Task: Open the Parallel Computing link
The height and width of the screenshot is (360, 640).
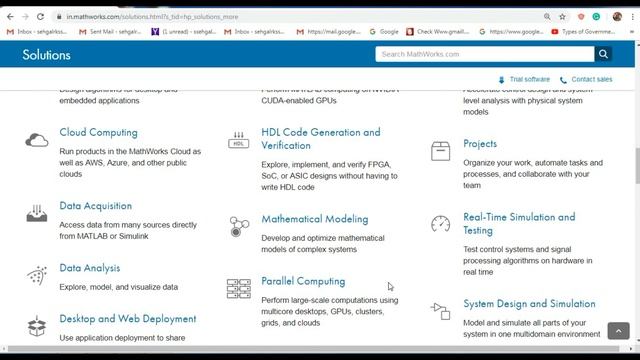Action: 303,281
